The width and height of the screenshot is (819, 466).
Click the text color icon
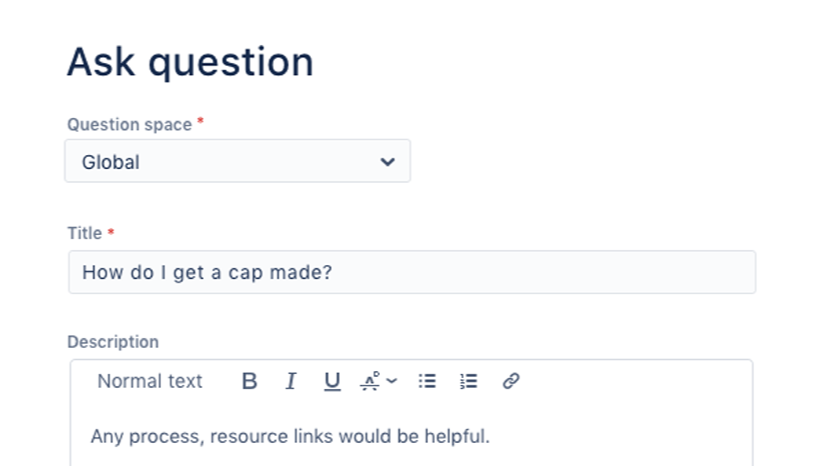click(x=370, y=381)
